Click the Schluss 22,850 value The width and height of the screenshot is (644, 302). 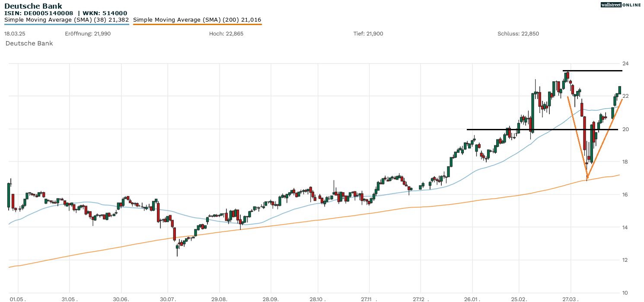click(x=518, y=34)
